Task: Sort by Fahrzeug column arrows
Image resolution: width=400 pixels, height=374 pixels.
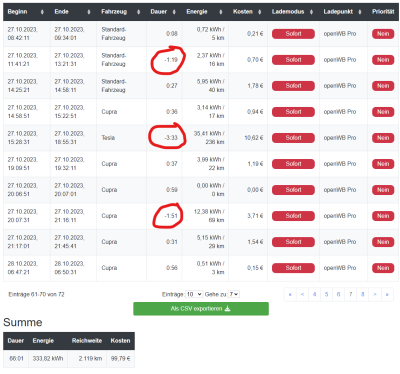Action: click(138, 12)
